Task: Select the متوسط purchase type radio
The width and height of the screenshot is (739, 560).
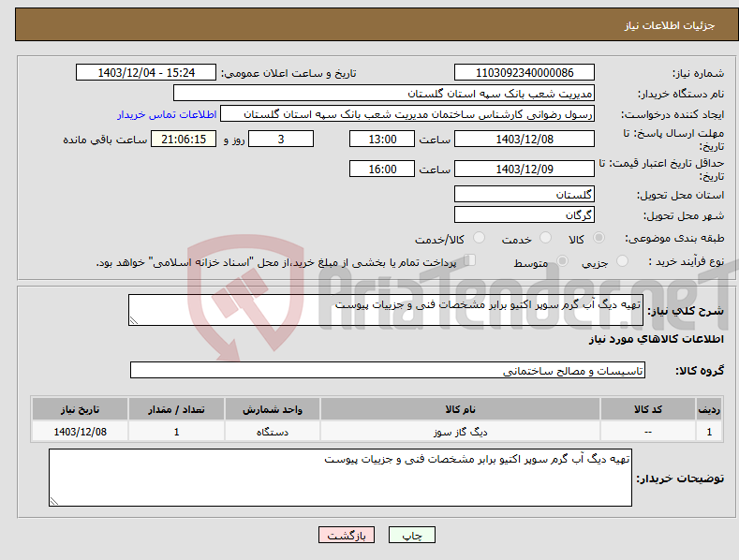Action: pos(562,260)
